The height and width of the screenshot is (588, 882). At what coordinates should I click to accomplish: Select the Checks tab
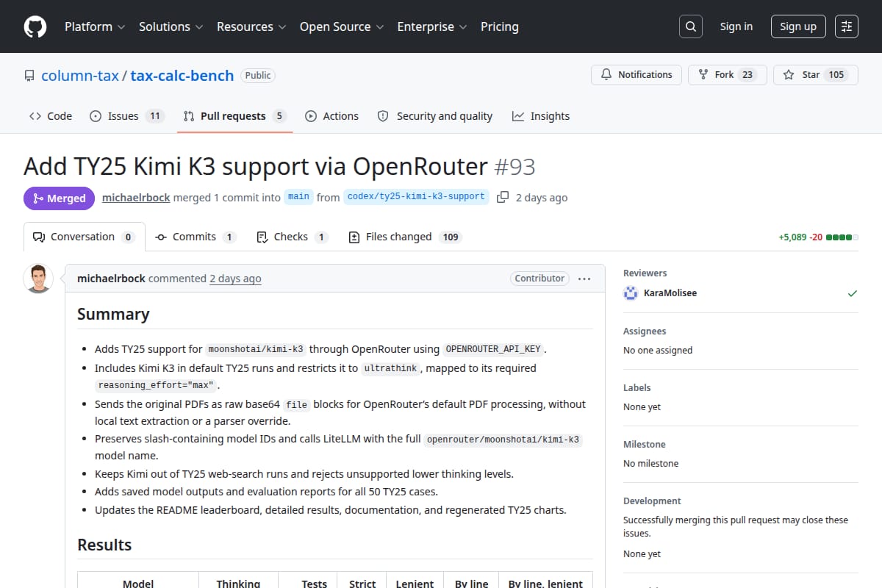pos(292,237)
